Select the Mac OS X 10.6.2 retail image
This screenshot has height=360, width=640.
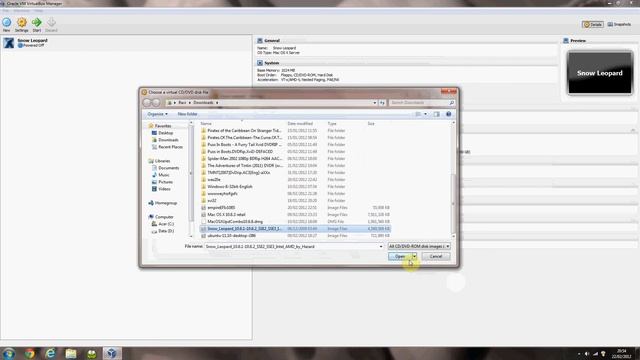pos(295,214)
